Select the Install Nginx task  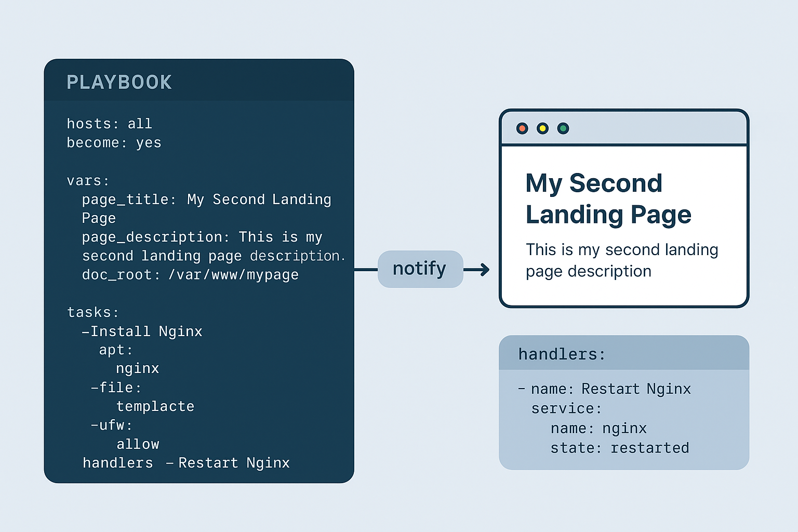tap(142, 331)
